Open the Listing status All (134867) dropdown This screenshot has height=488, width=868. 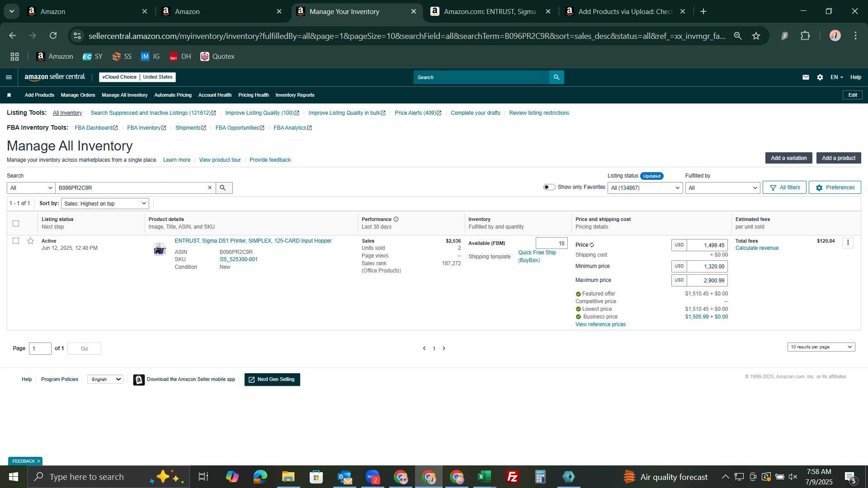click(645, 188)
